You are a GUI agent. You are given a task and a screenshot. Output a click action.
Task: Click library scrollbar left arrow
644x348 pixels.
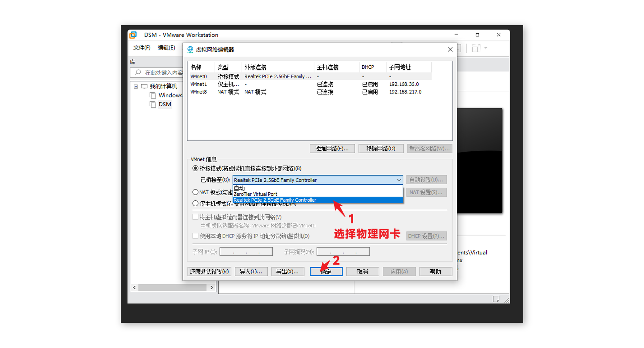tap(134, 288)
